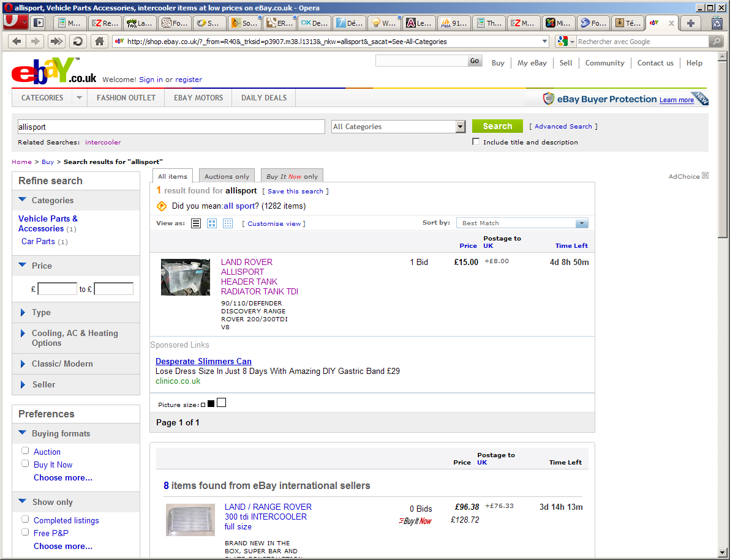Open a new browser tab with plus button
730x560 pixels.
[x=691, y=23]
